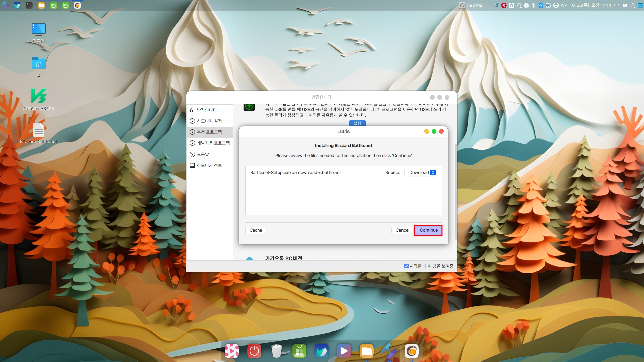Open the AhnLab V3 Lite desktop icon
The image size is (644, 362).
39,97
